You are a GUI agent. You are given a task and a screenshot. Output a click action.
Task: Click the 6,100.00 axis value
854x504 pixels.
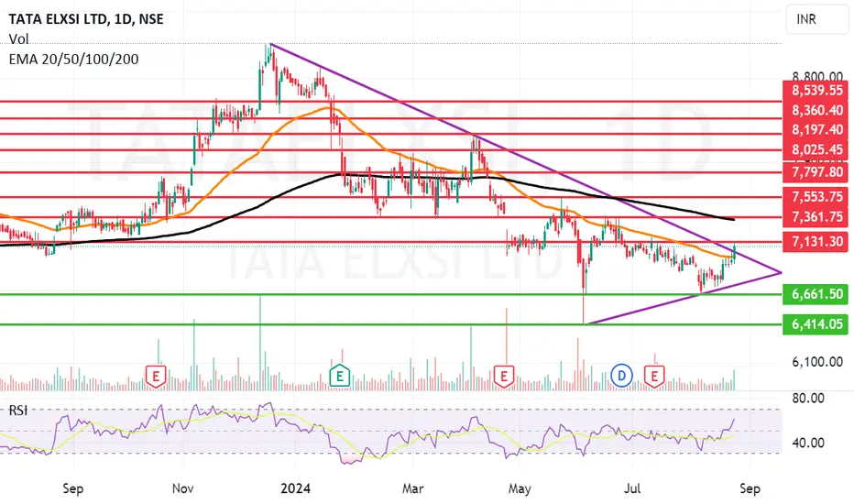point(817,362)
